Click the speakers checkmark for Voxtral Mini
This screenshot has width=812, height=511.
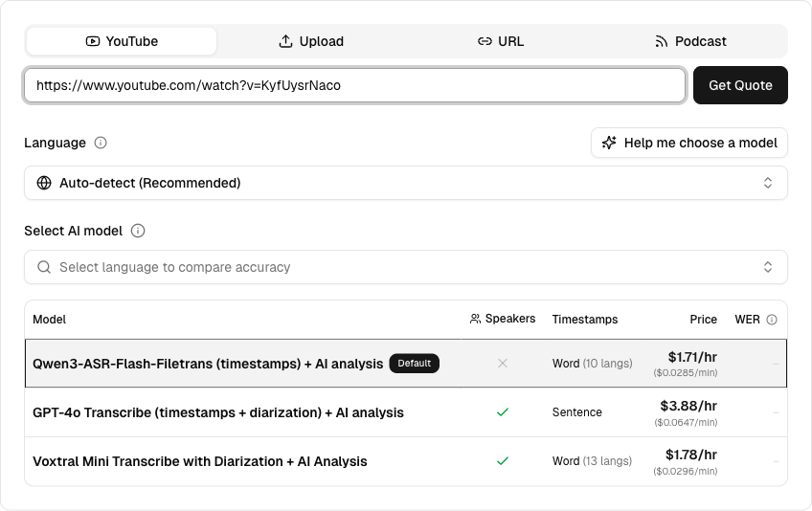(503, 461)
